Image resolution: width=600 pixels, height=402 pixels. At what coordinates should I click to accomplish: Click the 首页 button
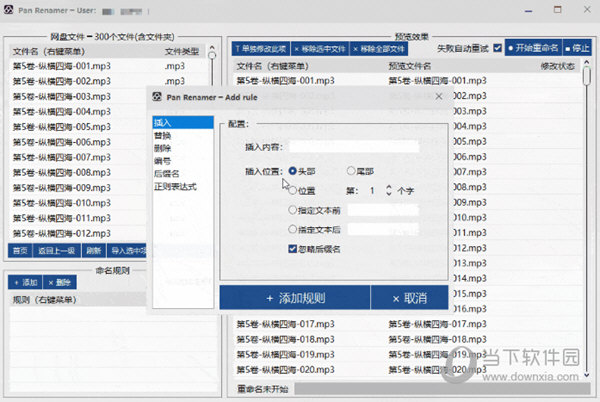(x=20, y=251)
